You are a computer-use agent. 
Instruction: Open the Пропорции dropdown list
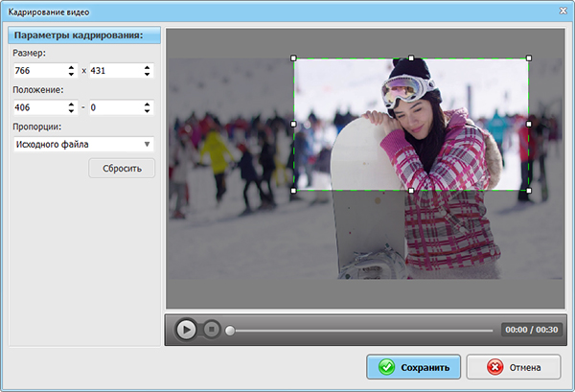pyautogui.click(x=83, y=145)
